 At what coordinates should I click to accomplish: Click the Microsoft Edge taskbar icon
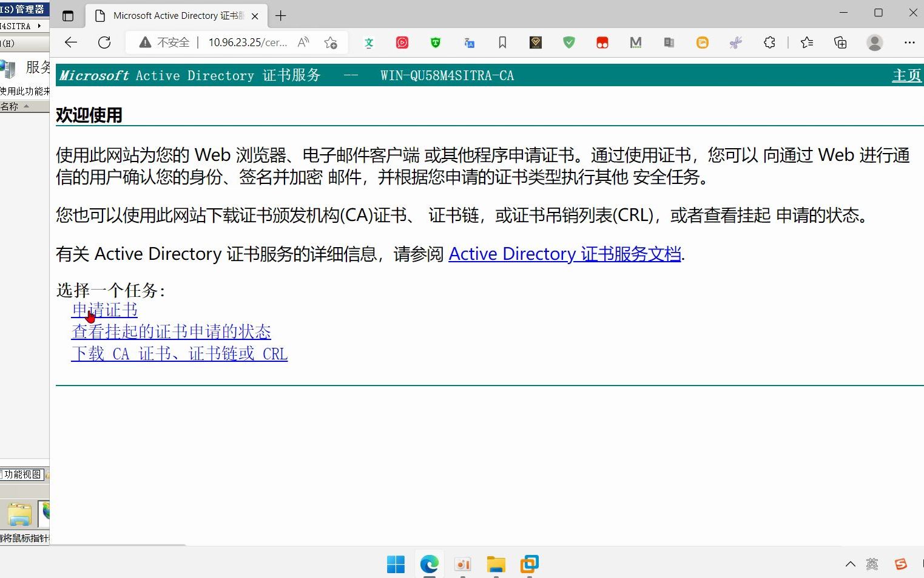[x=429, y=564]
